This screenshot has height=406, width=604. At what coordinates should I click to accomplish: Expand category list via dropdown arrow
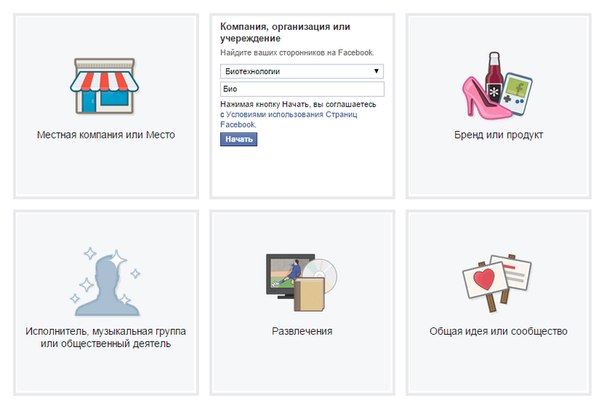(376, 71)
